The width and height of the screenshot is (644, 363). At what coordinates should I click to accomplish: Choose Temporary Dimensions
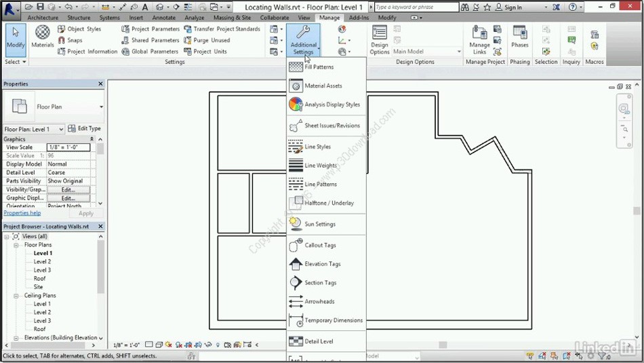click(325, 320)
